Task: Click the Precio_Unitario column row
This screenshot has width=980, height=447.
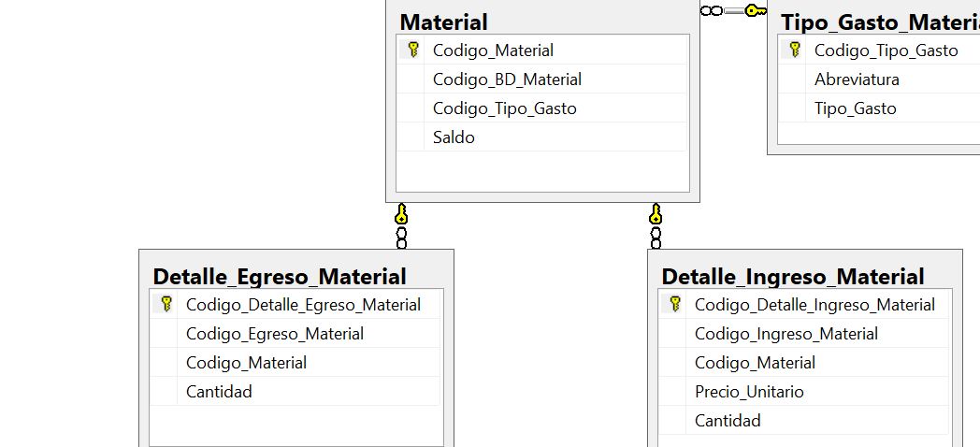Action: (x=804, y=392)
